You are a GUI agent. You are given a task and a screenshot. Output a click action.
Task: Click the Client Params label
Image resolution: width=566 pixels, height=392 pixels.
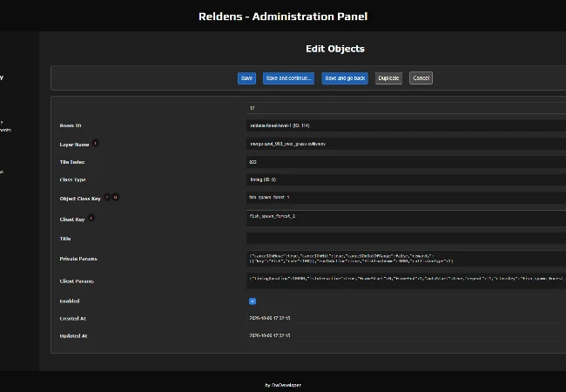tap(77, 281)
